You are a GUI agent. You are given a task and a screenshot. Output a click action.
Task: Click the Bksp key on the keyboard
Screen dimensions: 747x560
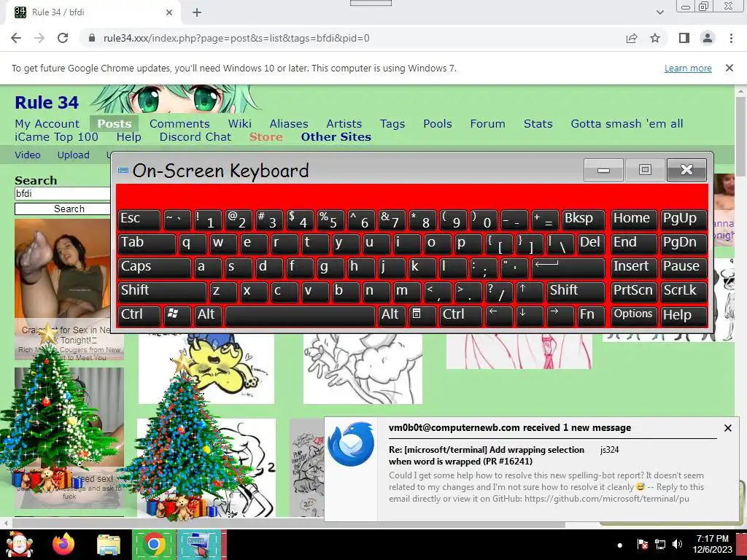coord(583,219)
